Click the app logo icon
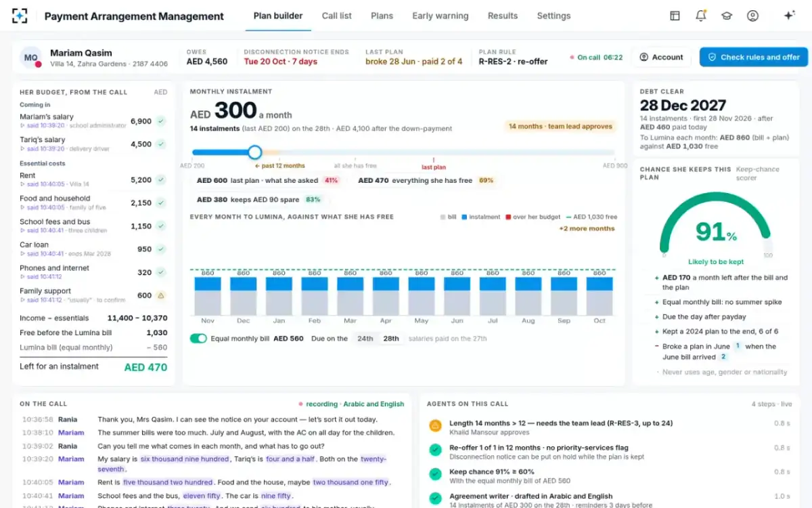Screen dimensions: 812x508 20,16
